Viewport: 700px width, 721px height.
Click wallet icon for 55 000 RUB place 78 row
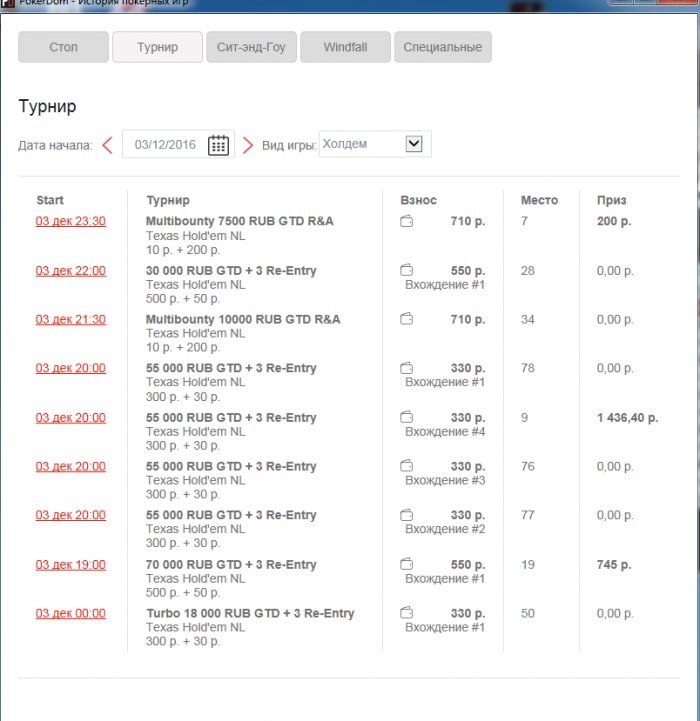(x=407, y=368)
